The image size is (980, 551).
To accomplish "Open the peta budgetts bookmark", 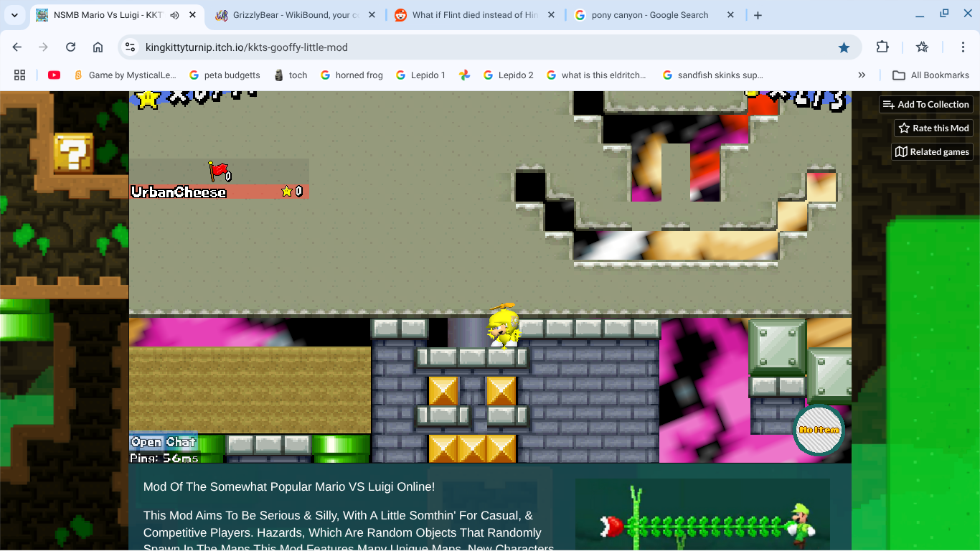I will tap(225, 75).
